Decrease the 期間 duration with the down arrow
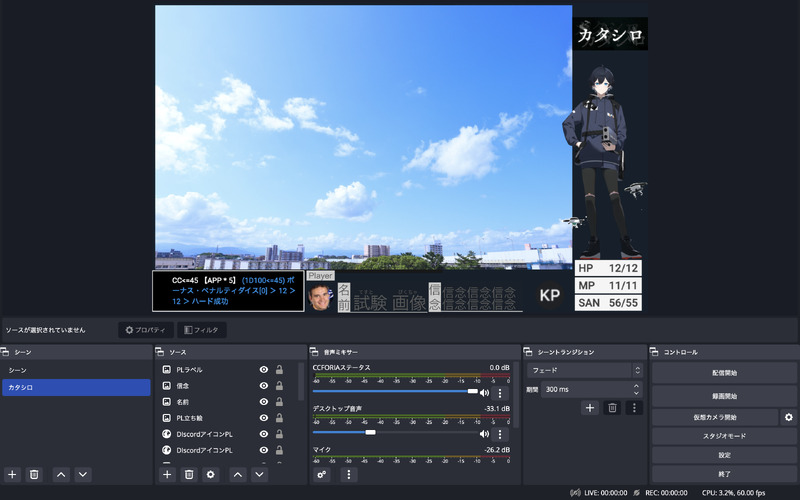The height and width of the screenshot is (500, 800). (x=636, y=393)
